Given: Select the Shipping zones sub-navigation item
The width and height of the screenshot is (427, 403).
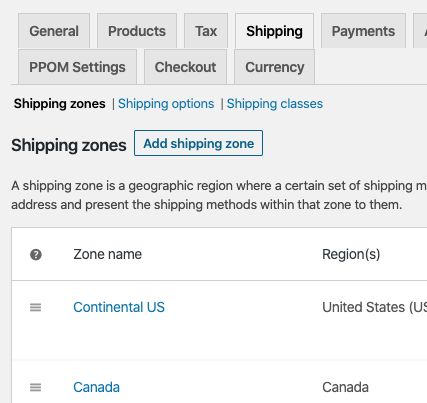Looking at the screenshot, I should coord(60,104).
